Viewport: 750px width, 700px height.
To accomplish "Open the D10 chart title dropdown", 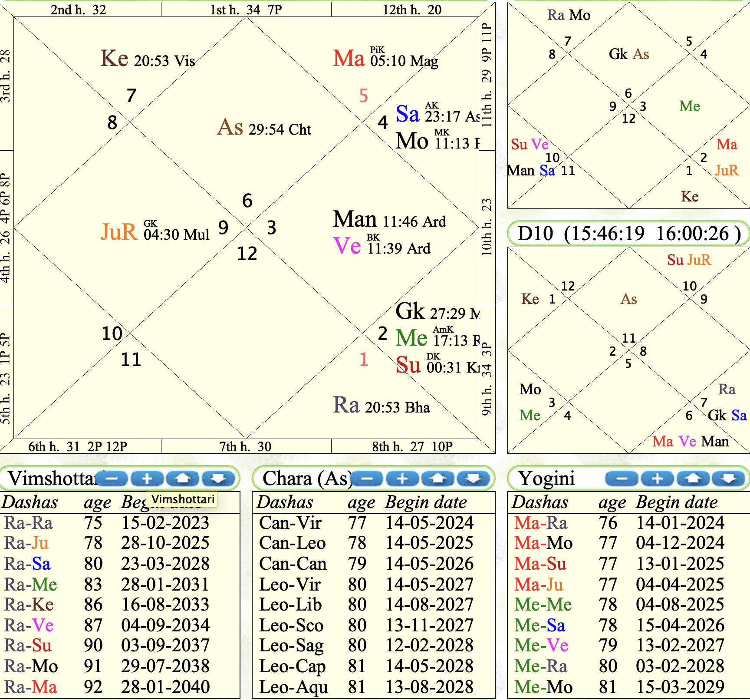I will pos(628,234).
